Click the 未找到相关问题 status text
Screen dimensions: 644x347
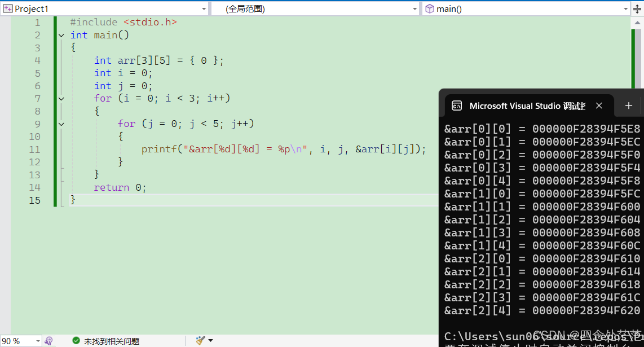point(112,341)
